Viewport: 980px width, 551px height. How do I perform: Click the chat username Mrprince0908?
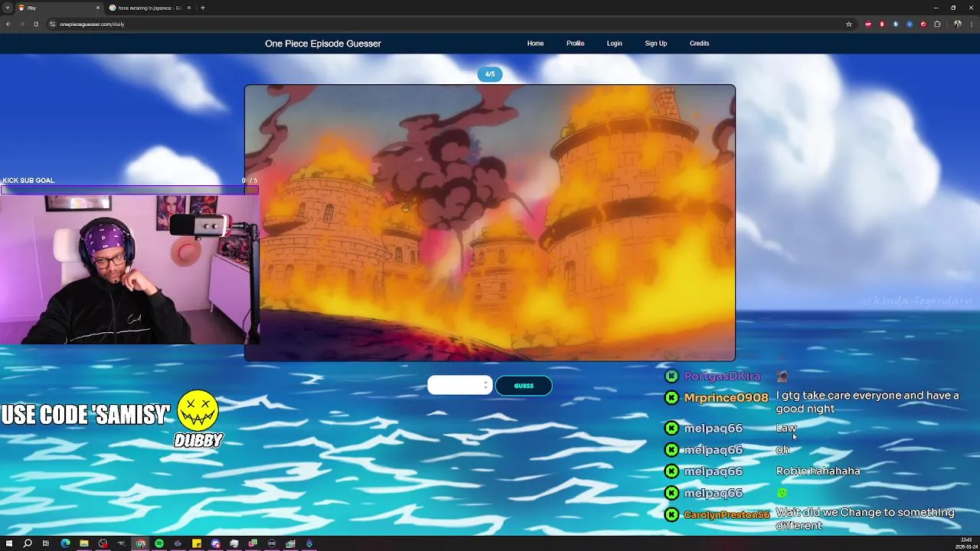coord(726,397)
